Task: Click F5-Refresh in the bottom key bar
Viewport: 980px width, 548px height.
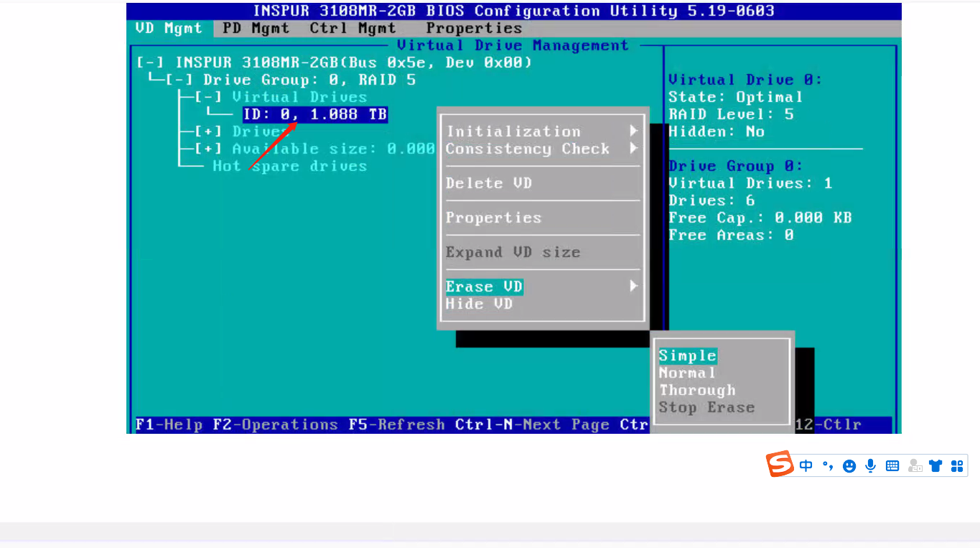Action: (397, 424)
